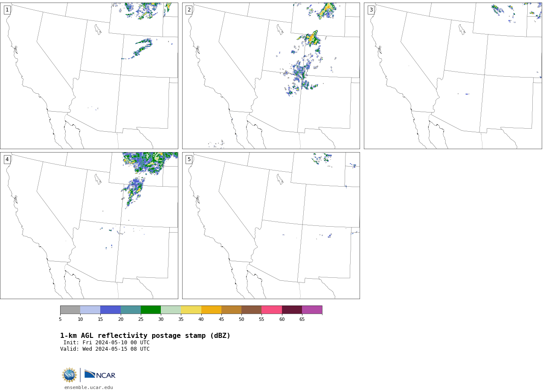Click the orange 40-45 dBZ color swatch
Image resolution: width=546 pixels, height=392 pixels.
tap(211, 310)
